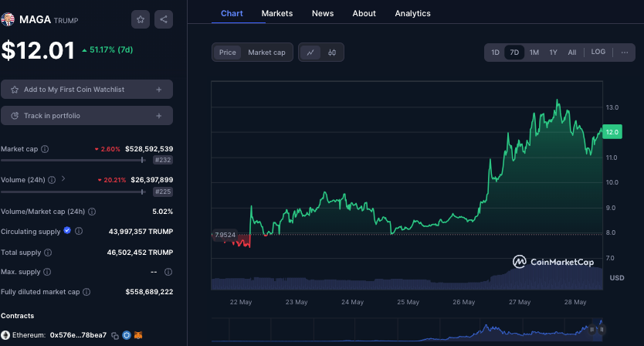
Task: Click the 5.02% volume ratio value
Action: (x=163, y=212)
